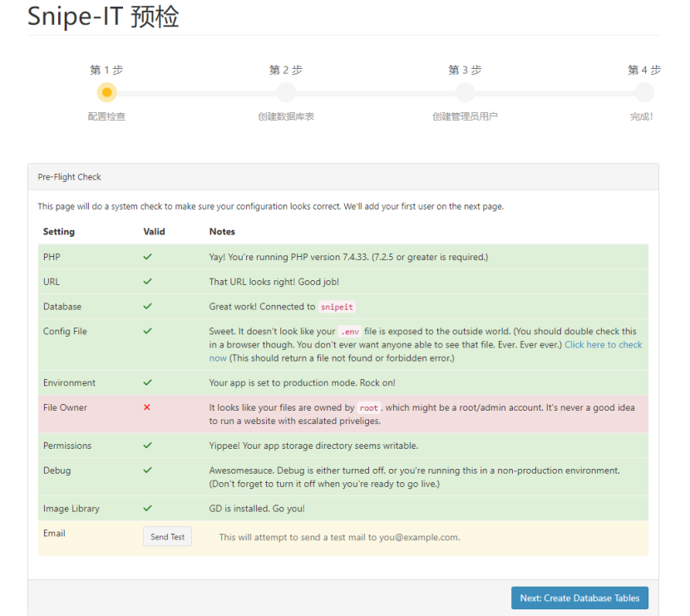Click the 'Great work! Connected to' note text
Screen dimensions: 690x616
[262, 307]
